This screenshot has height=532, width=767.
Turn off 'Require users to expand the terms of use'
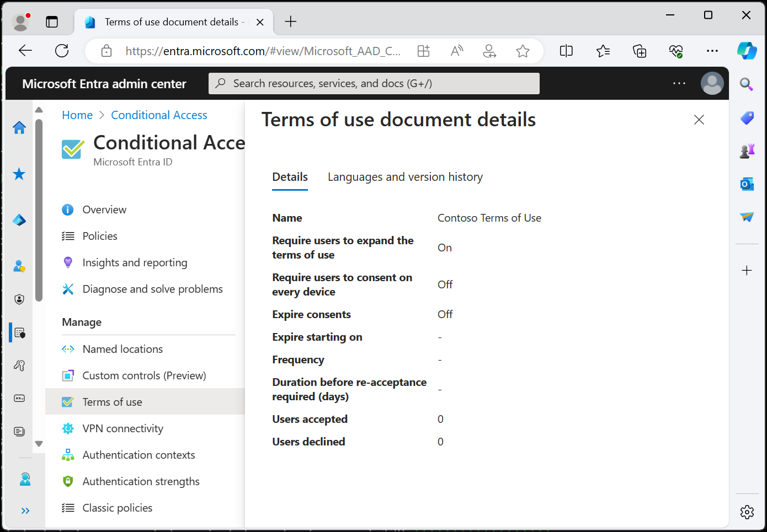(x=445, y=247)
